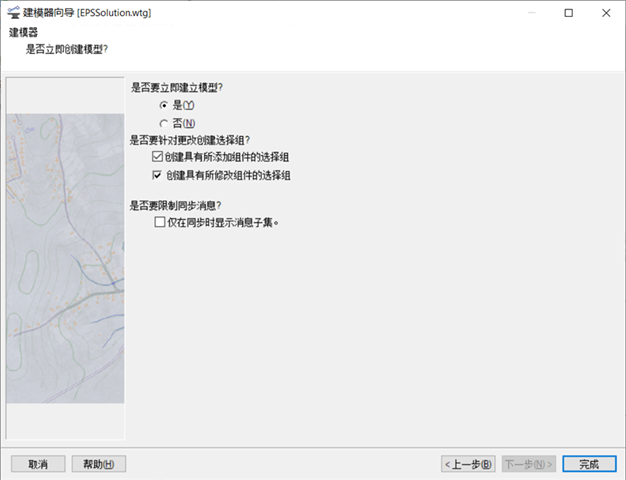Click the 是否要限制同步消息? label
626x480 pixels.
coord(175,206)
